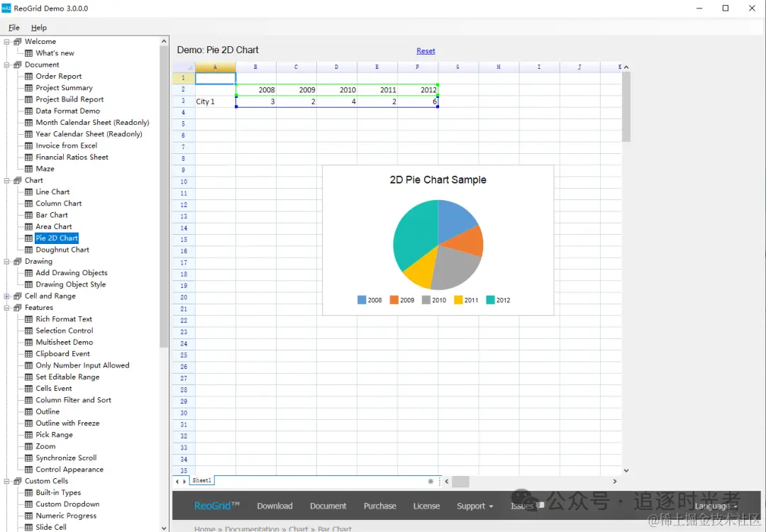Select cell containing City 1
Screen dimensions: 766x532
click(x=216, y=101)
